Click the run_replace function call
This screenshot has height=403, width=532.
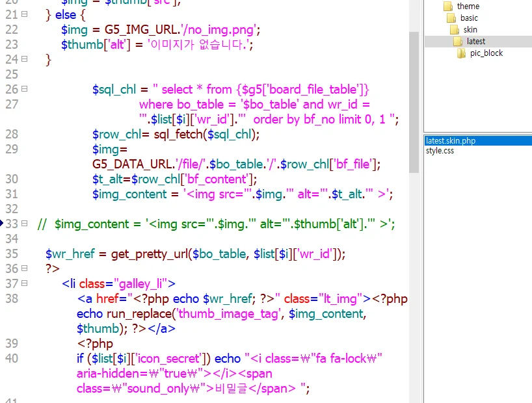(x=139, y=314)
